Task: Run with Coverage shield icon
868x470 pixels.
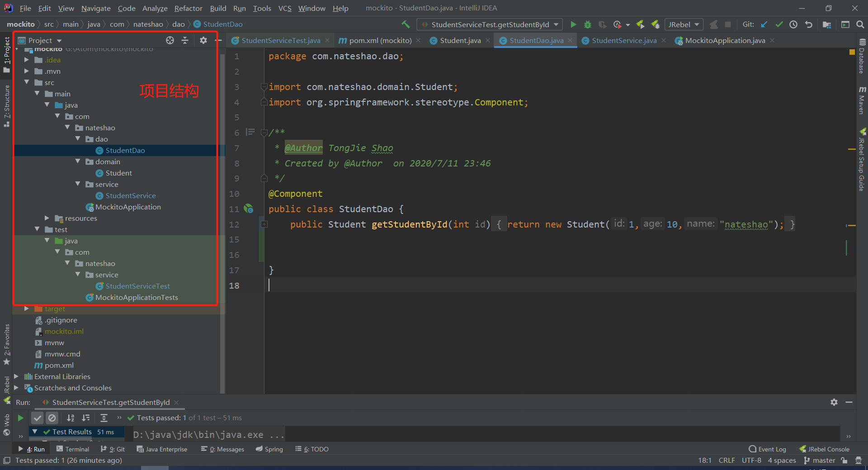Action: click(x=602, y=24)
